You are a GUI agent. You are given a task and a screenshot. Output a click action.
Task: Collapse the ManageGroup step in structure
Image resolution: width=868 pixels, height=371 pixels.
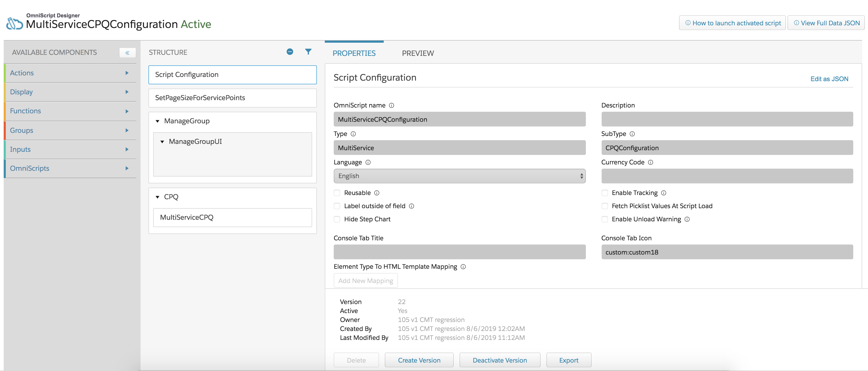pos(157,121)
